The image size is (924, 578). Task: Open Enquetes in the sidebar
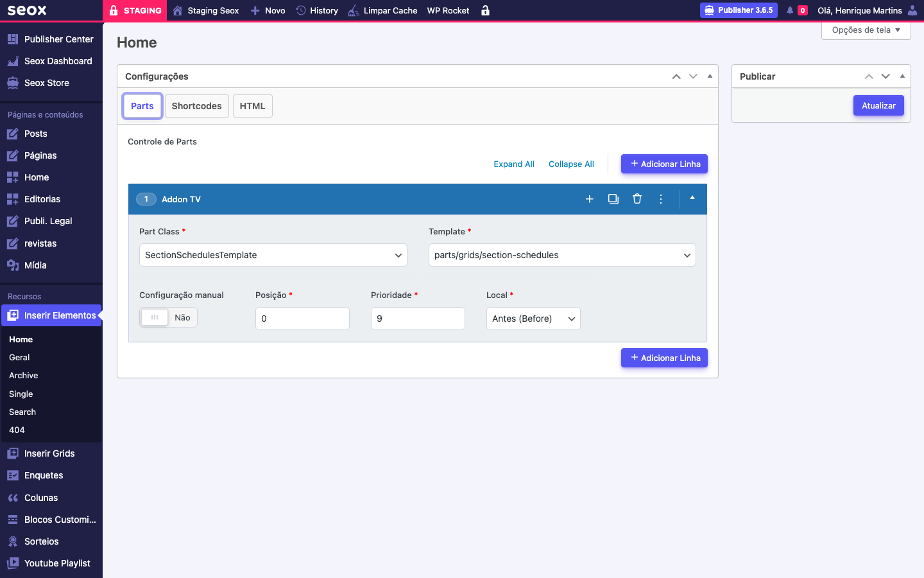pos(51,475)
